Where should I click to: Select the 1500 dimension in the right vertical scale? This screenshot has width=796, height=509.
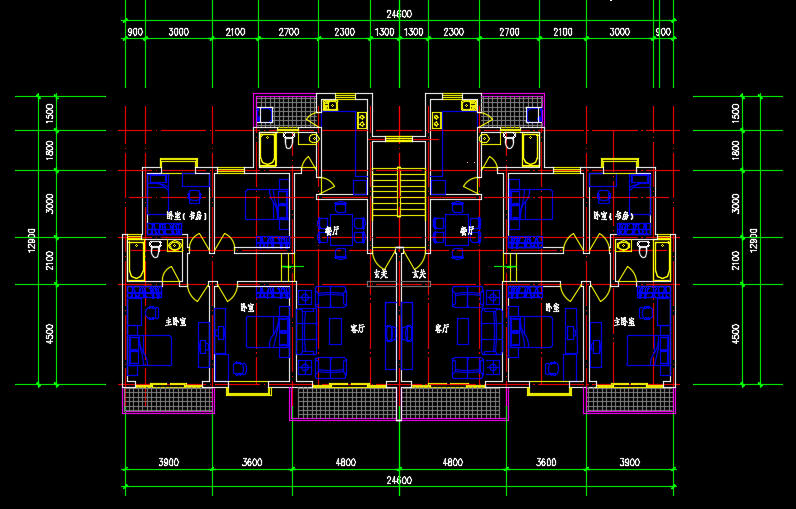pyautogui.click(x=736, y=114)
